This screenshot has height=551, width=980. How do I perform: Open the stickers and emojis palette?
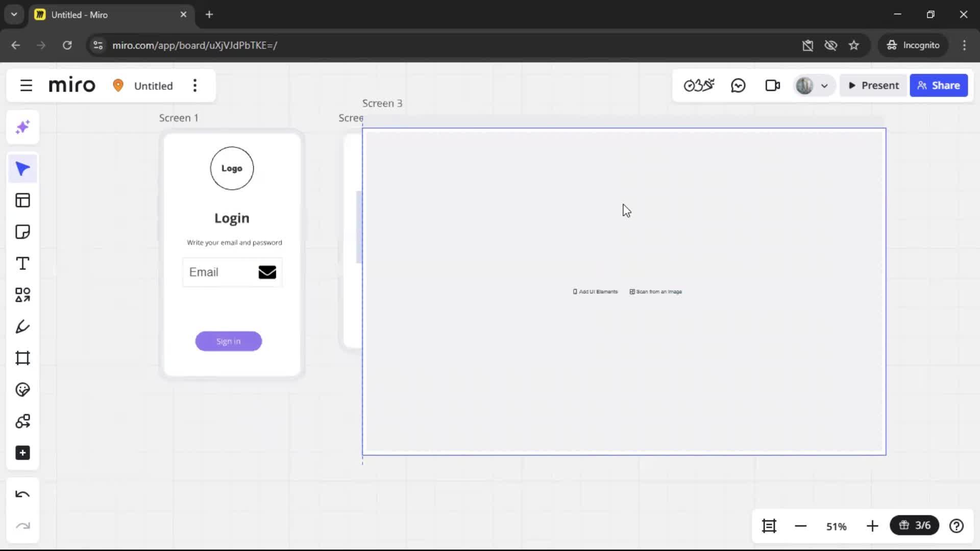click(x=22, y=390)
